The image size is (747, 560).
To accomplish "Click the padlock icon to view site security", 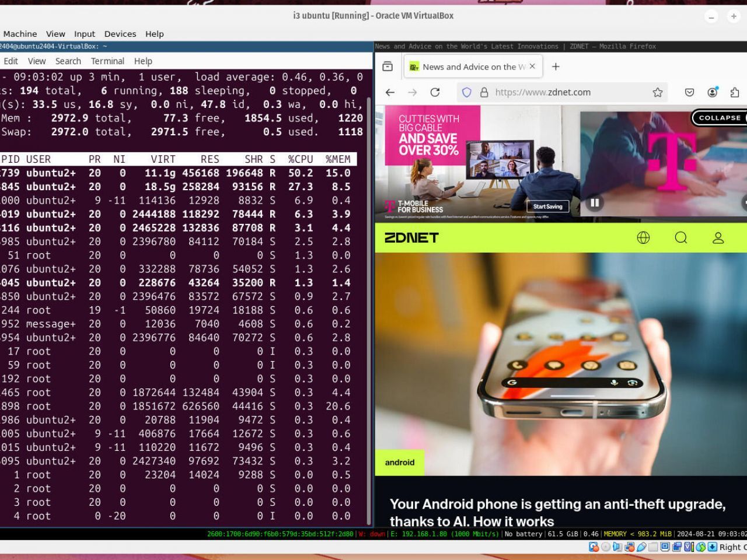I will click(x=483, y=92).
